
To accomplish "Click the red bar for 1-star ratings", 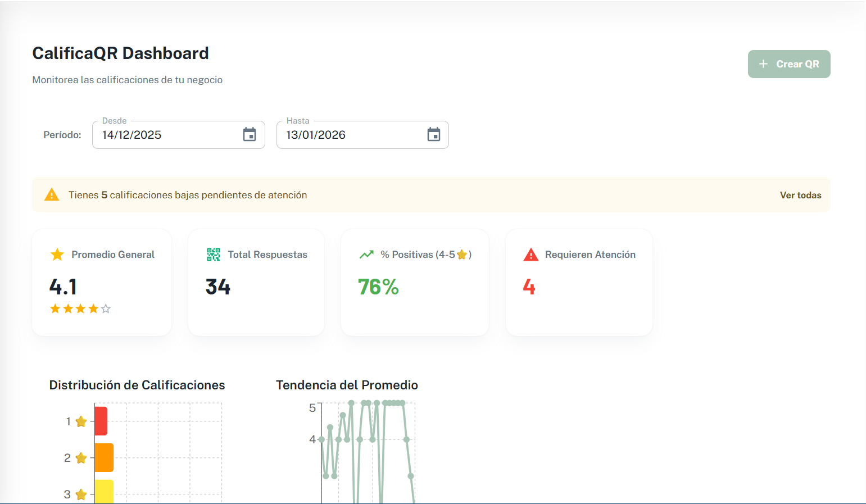I will tap(100, 421).
